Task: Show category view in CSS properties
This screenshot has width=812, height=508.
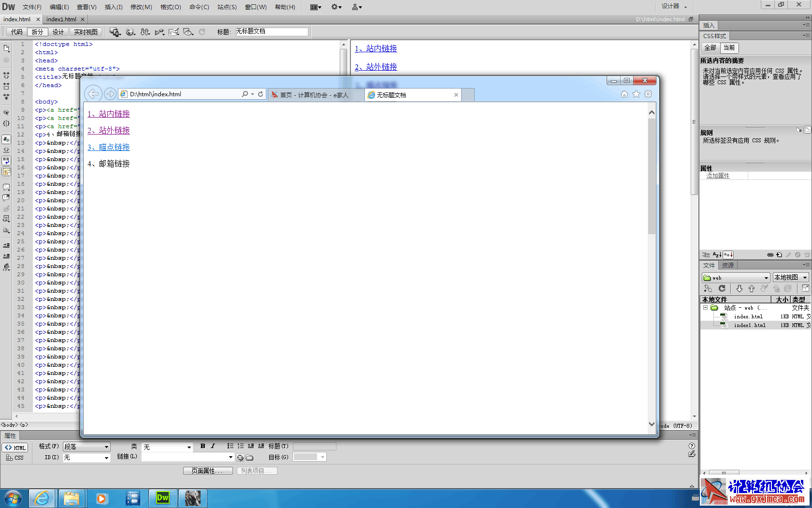Action: (706, 254)
